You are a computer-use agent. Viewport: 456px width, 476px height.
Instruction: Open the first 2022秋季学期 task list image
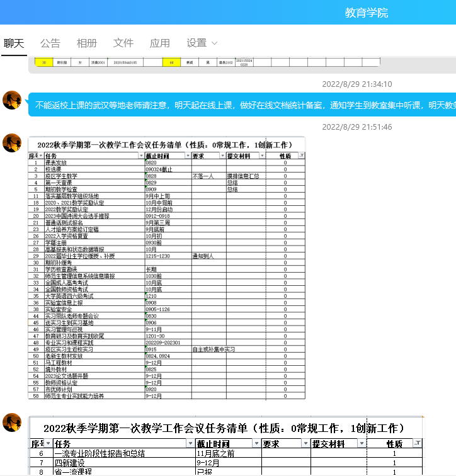(x=167, y=268)
